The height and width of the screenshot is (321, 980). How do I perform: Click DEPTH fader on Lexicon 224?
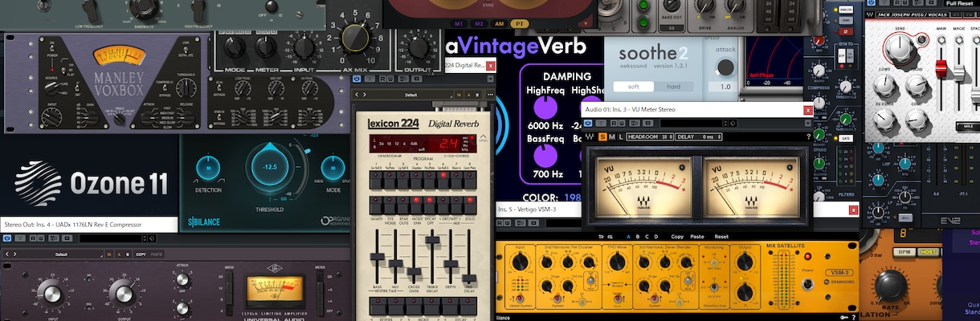pos(451,263)
